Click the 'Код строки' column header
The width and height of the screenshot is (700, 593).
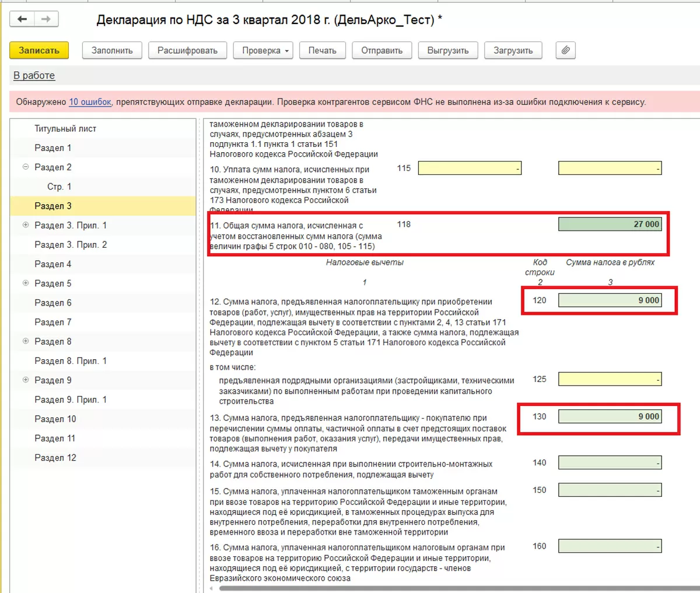[540, 267]
